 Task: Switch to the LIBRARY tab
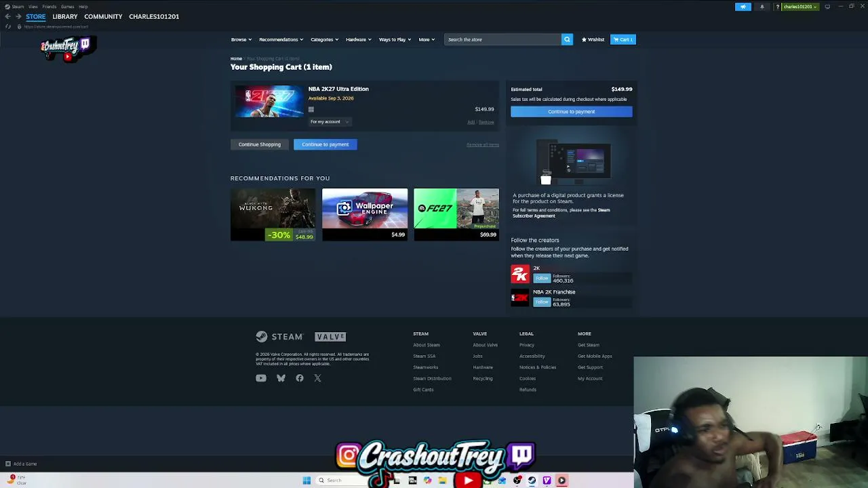click(x=65, y=16)
